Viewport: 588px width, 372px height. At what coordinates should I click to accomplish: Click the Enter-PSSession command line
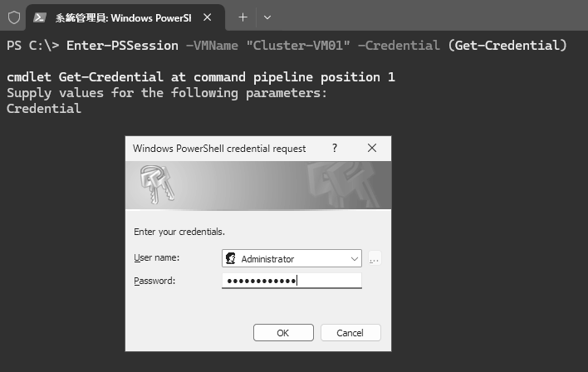(x=287, y=46)
